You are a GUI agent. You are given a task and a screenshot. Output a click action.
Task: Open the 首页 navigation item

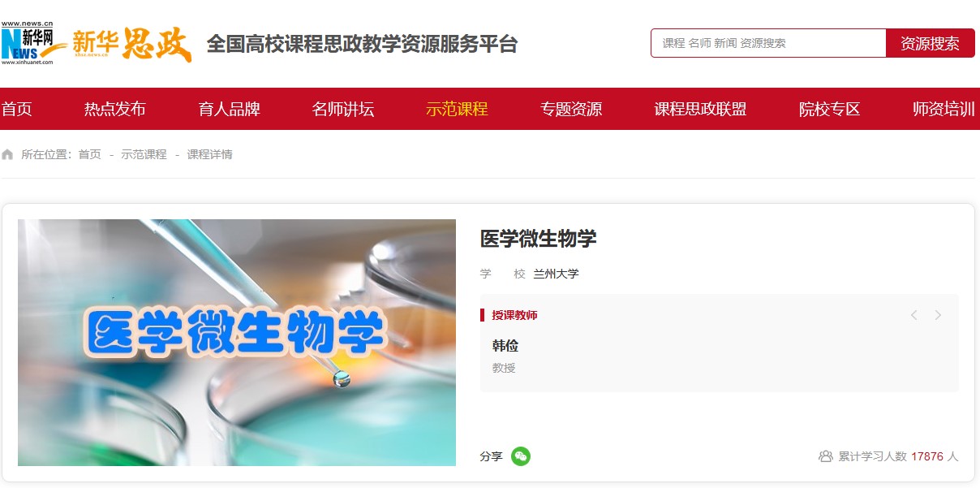click(x=17, y=109)
